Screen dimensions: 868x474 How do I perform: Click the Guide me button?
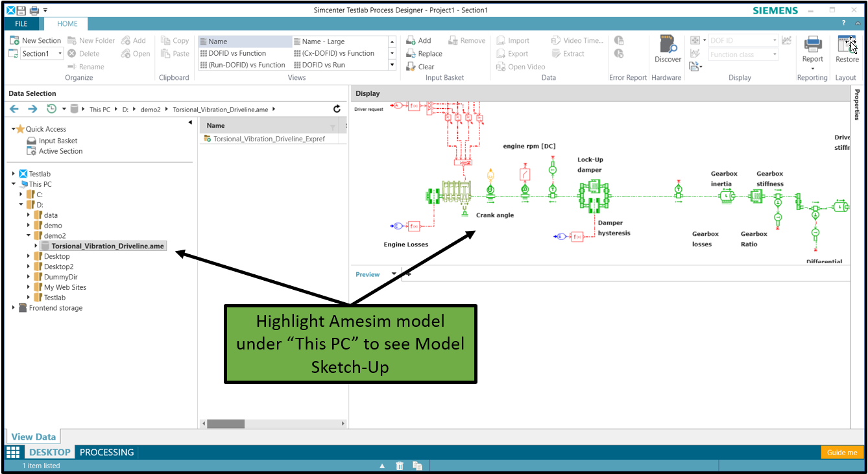(x=842, y=453)
